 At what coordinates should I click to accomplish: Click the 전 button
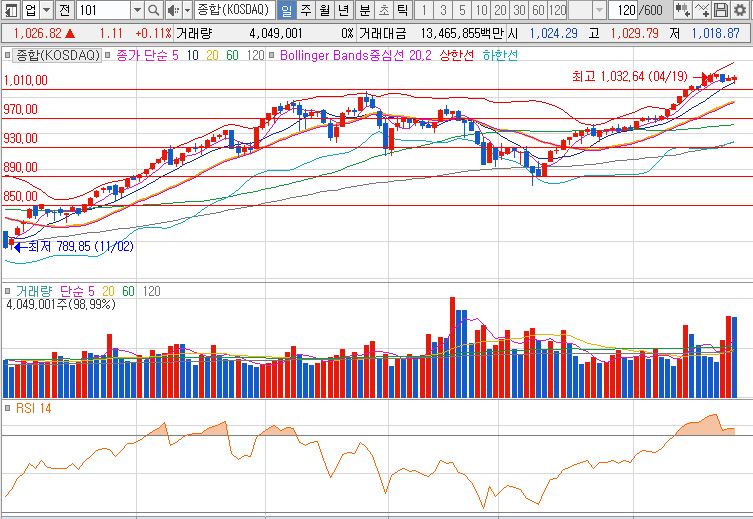click(65, 10)
